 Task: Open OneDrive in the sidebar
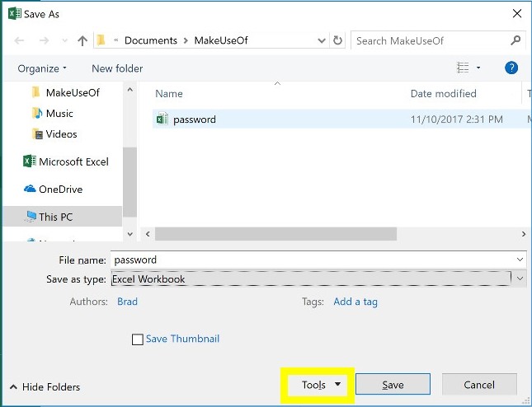pos(54,189)
